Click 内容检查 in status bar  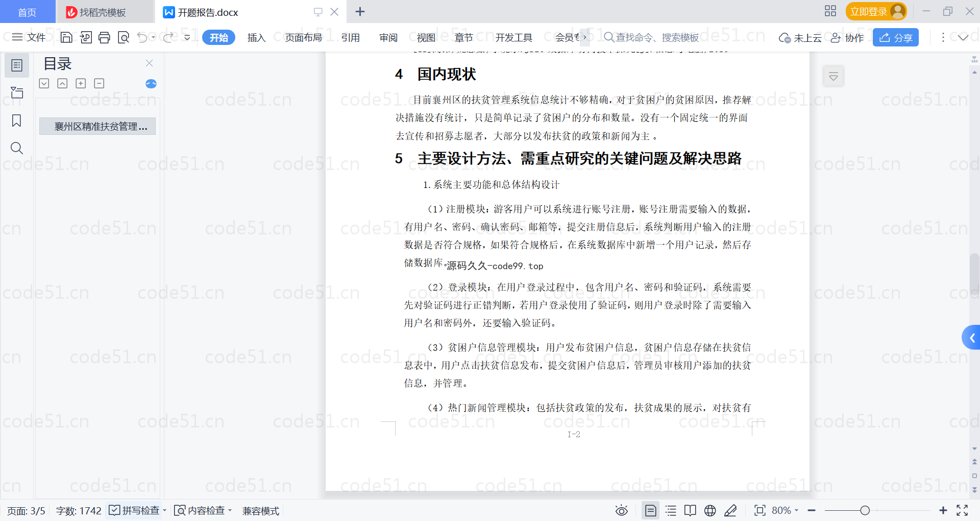200,510
